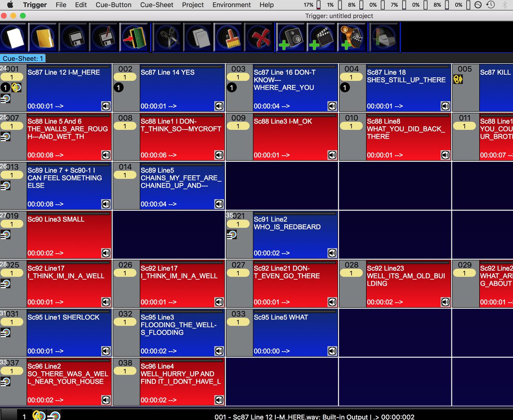Copy the selected cue using the pages icon
513x420 pixels.
pos(198,37)
